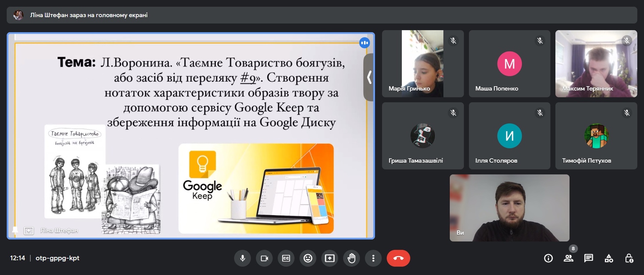The image size is (644, 275).
Task: Raise your hand
Action: tap(352, 258)
